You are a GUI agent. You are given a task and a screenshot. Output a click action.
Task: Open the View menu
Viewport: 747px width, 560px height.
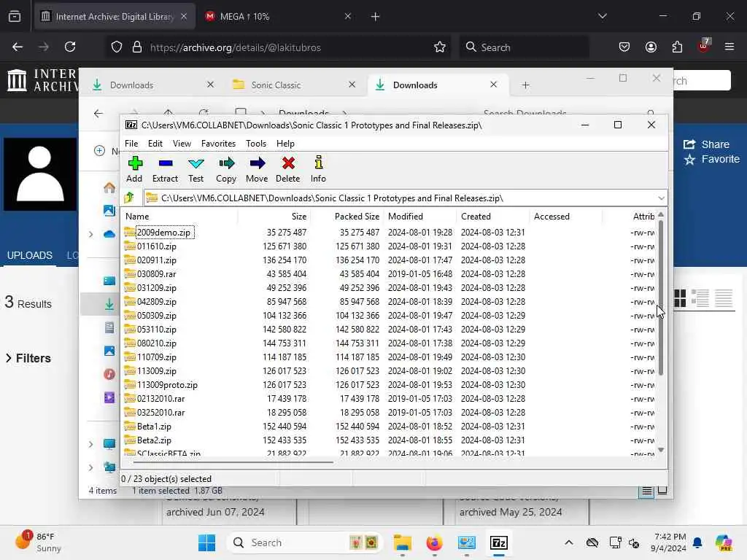(x=182, y=144)
